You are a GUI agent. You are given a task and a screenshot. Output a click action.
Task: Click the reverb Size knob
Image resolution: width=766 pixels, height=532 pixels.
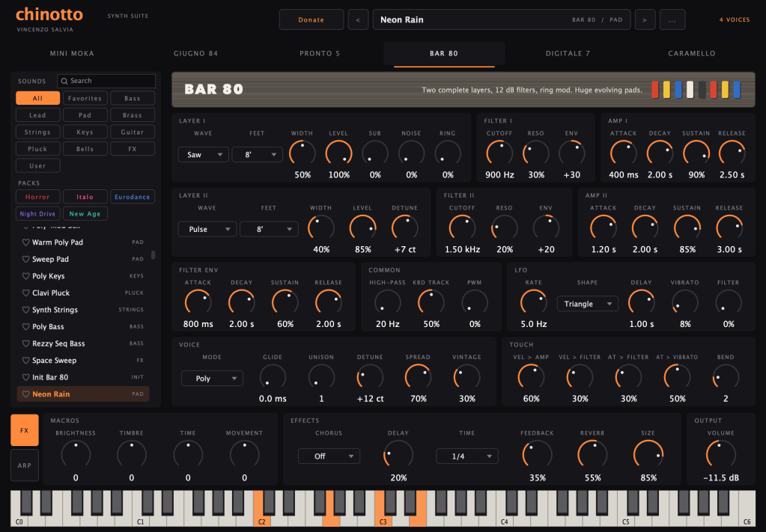click(648, 454)
